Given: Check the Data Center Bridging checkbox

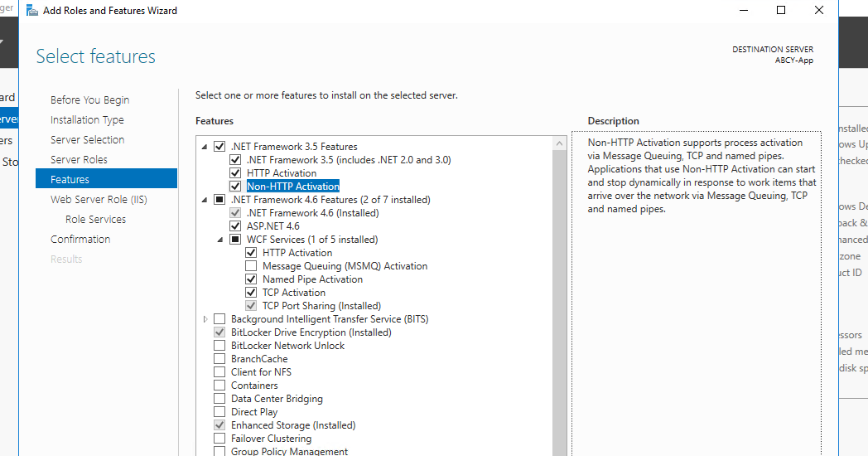Looking at the screenshot, I should pyautogui.click(x=219, y=399).
